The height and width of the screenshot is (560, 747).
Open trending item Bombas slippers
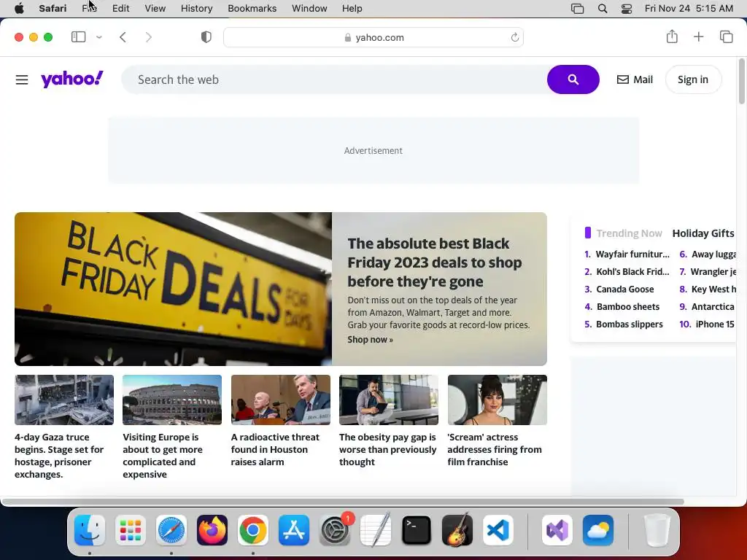(x=630, y=324)
